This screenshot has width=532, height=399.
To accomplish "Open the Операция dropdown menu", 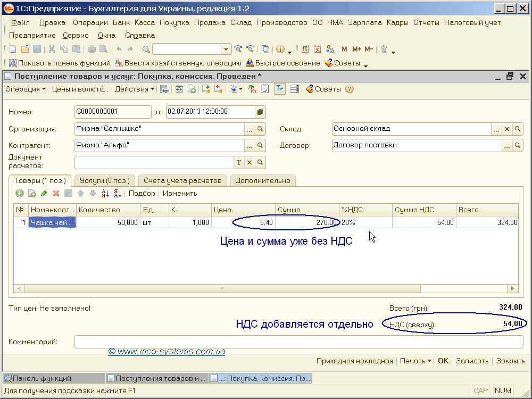I will coord(26,89).
